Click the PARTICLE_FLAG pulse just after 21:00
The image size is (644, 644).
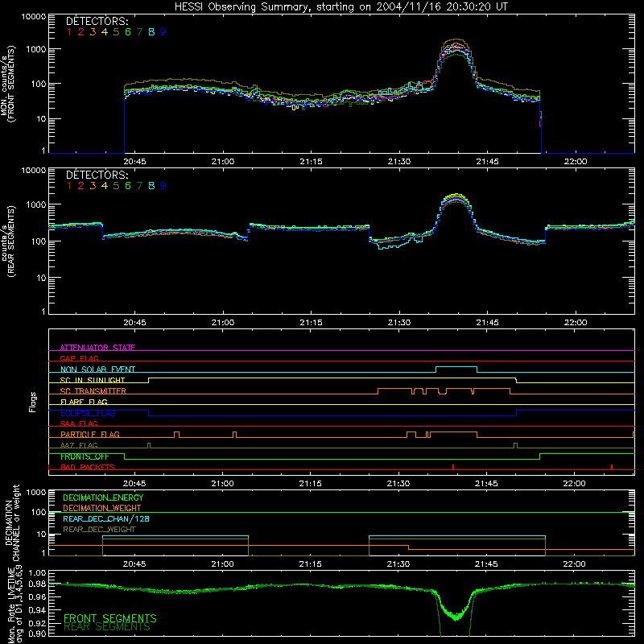point(234,434)
